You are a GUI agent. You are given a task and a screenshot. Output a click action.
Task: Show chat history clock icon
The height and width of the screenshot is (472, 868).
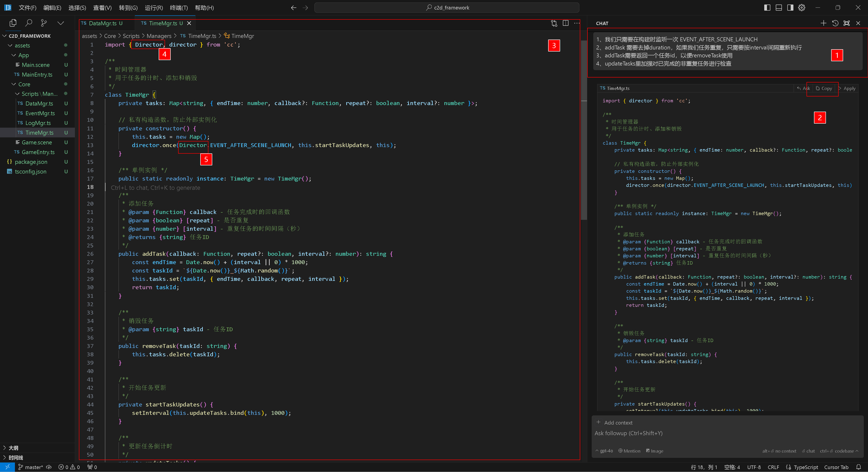click(x=835, y=23)
